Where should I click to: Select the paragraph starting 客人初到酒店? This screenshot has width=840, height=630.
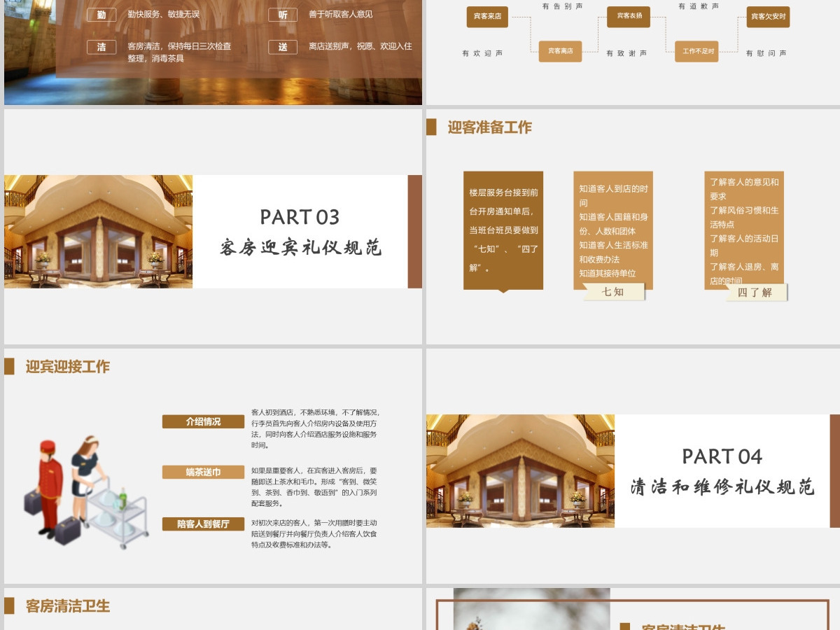click(316, 428)
